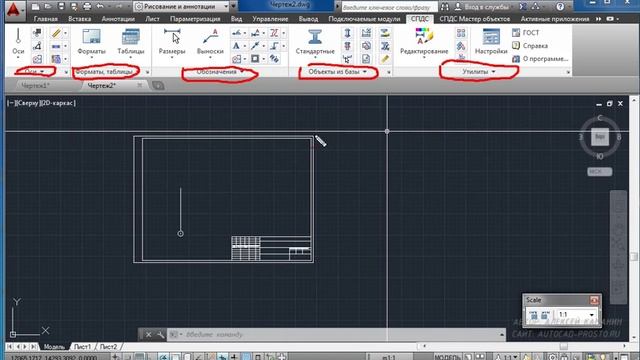Switch to the Лист1 layout tab

[x=82, y=347]
